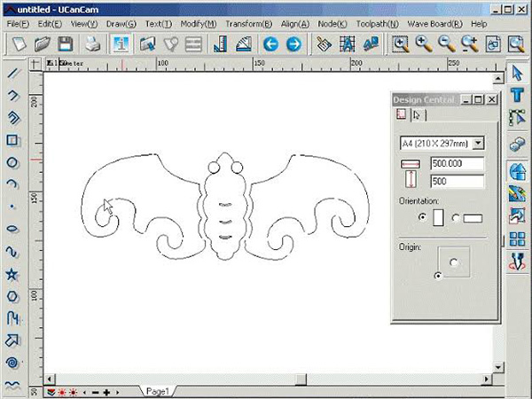
Task: Select the curve spline tool
Action: pos(12,252)
